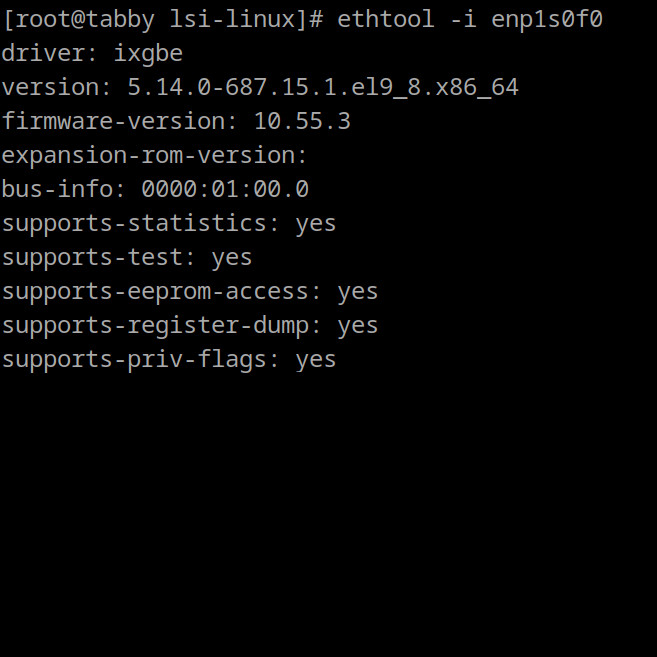Click the ethtool command text
The height and width of the screenshot is (657, 657).
point(470,19)
